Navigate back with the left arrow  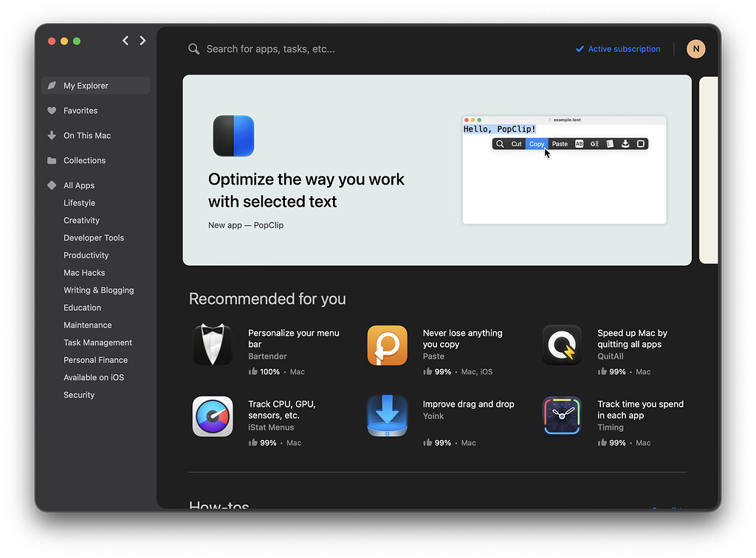tap(126, 41)
